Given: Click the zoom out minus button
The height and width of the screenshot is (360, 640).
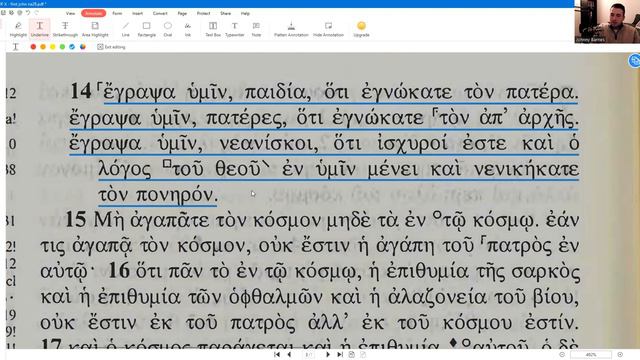Looking at the screenshot, I should click(562, 355).
